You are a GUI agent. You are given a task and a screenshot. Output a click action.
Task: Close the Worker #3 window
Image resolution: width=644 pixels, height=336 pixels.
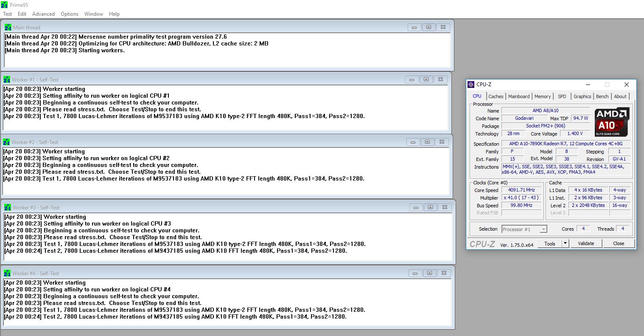click(x=444, y=207)
